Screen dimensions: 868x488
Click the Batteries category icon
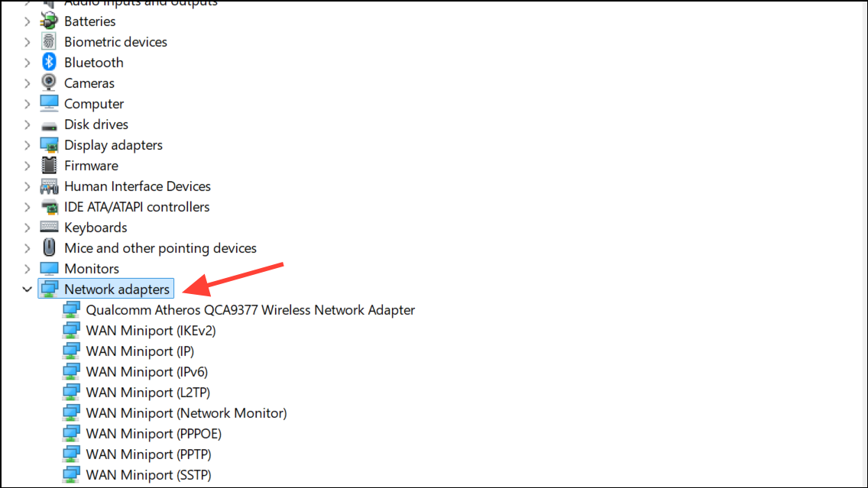[x=49, y=21]
